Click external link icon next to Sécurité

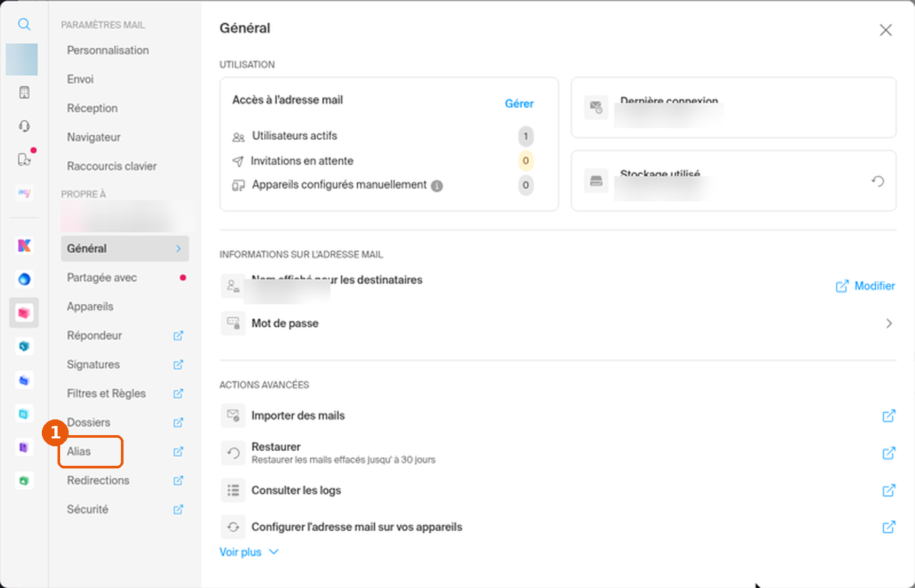click(x=178, y=510)
